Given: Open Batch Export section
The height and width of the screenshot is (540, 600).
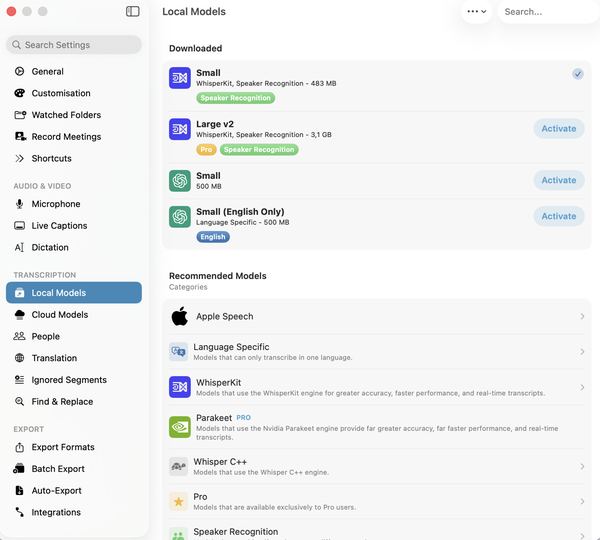Looking at the screenshot, I should (x=74, y=468).
